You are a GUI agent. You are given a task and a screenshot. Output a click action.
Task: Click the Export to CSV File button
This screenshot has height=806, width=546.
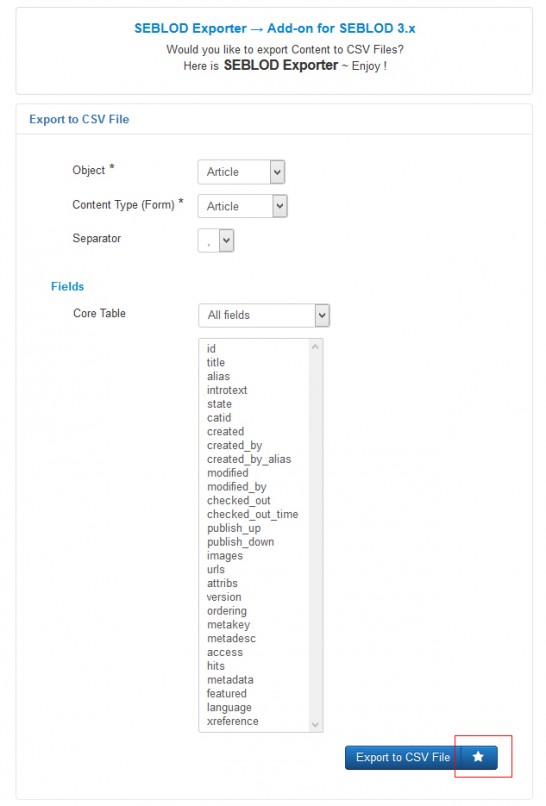click(x=403, y=757)
